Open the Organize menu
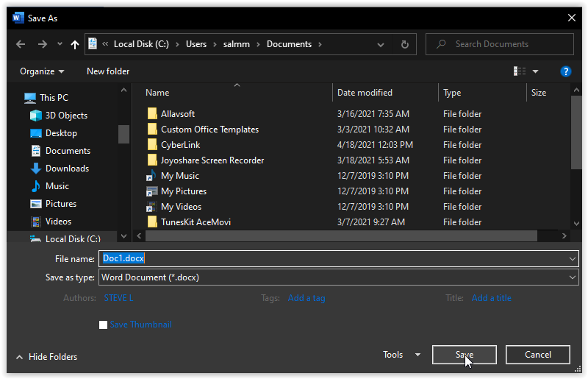The width and height of the screenshot is (588, 379). tap(42, 71)
